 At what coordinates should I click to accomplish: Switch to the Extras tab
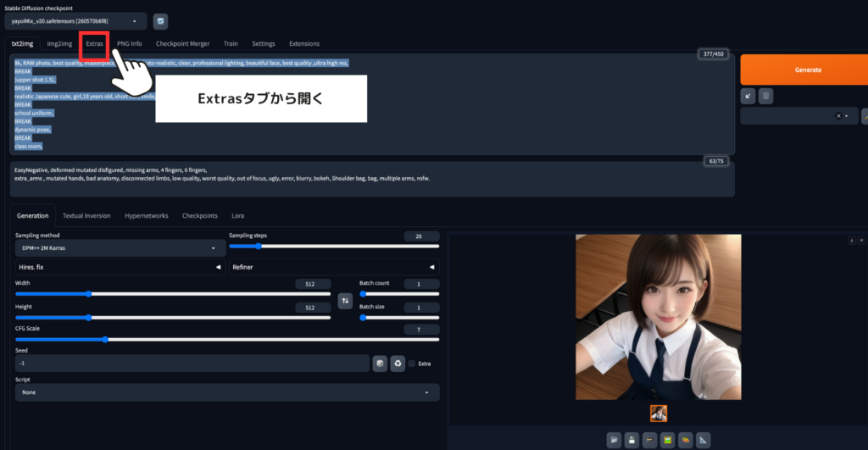tap(94, 43)
